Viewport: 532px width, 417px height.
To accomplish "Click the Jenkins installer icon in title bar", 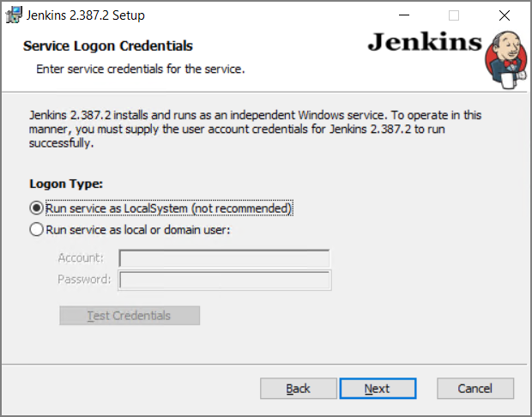I will (15, 15).
